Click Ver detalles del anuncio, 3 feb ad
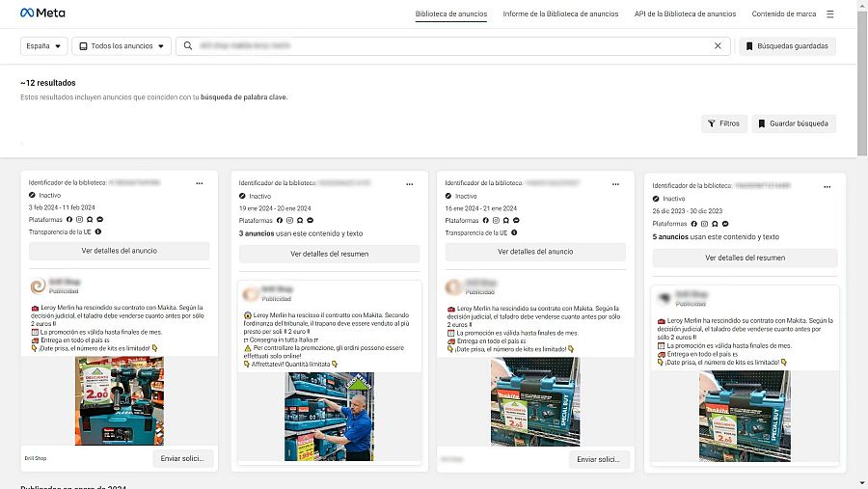Image resolution: width=868 pixels, height=489 pixels. 119,251
